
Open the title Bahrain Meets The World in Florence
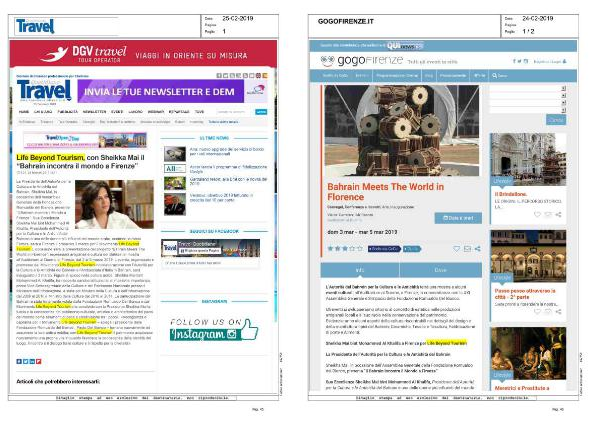pos(385,192)
